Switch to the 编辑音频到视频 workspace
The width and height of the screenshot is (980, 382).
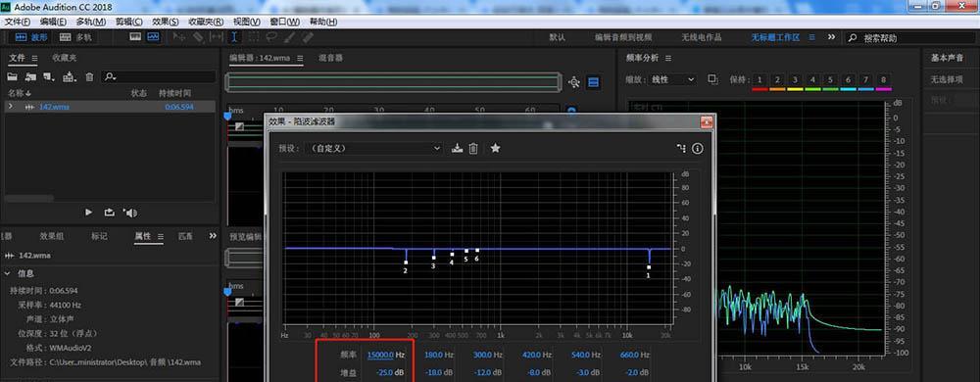623,37
